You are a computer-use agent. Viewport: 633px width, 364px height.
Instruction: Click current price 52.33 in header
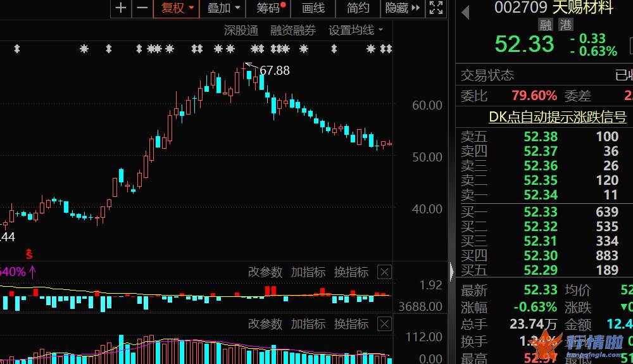524,44
